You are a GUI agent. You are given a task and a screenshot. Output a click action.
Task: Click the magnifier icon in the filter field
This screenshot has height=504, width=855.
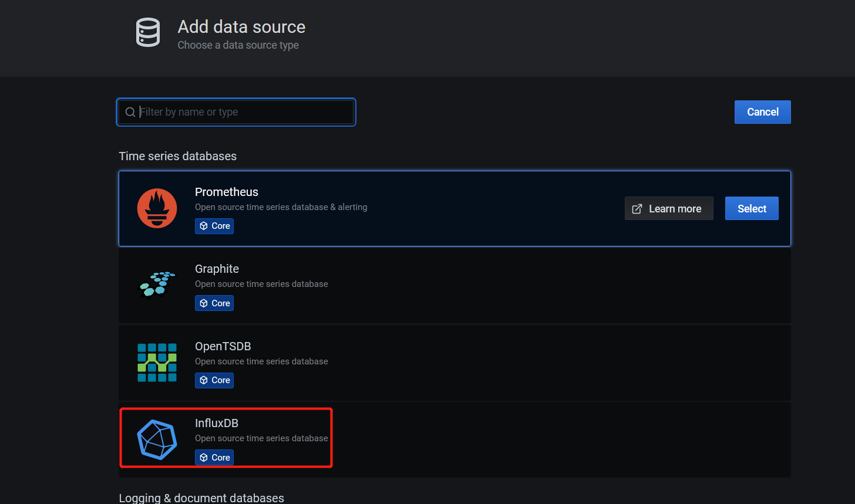pyautogui.click(x=130, y=111)
